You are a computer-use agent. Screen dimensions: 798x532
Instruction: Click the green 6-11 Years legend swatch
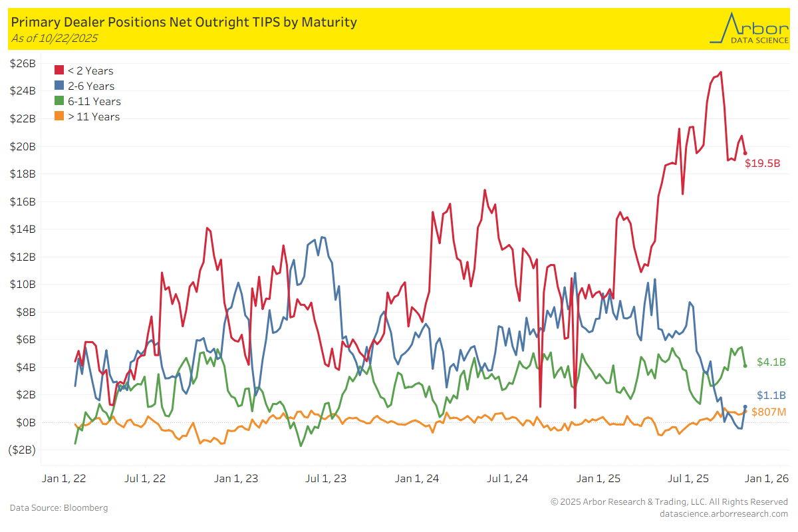click(59, 101)
